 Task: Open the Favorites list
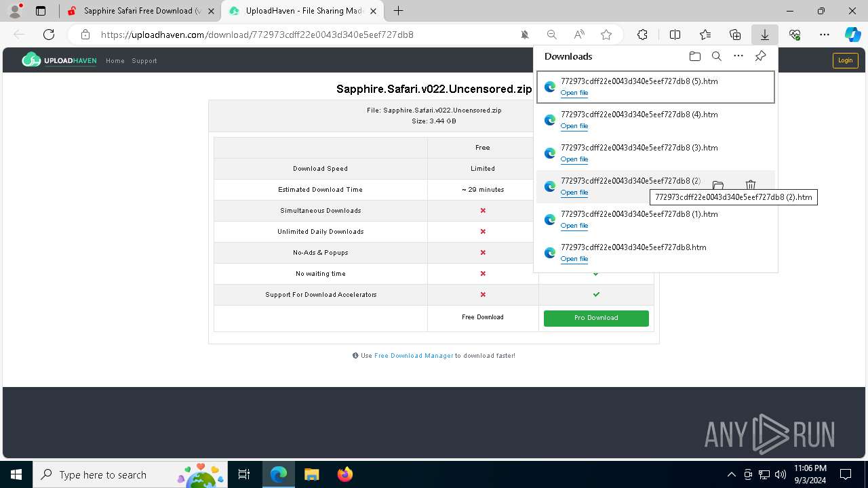tap(705, 35)
